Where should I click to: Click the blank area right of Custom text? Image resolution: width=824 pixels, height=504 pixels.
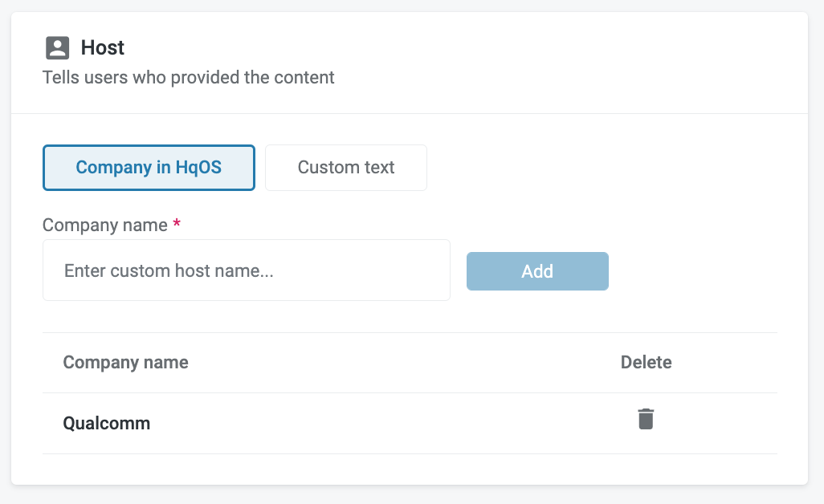click(x=602, y=168)
